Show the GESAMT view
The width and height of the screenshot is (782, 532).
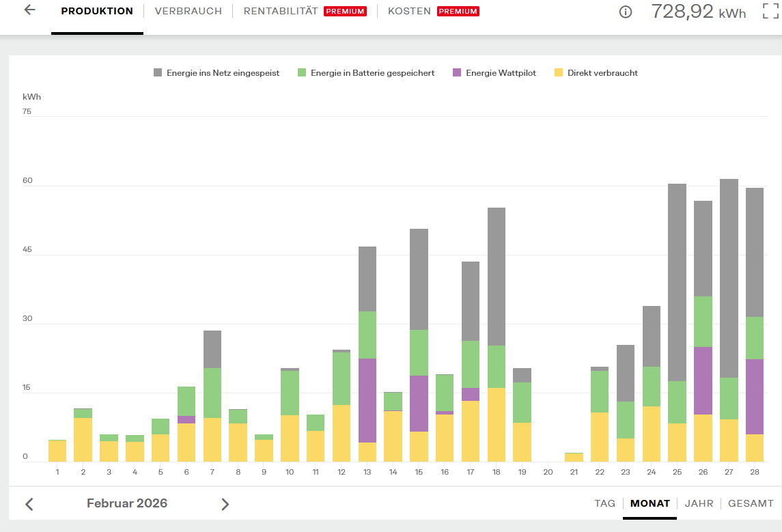[x=751, y=503]
